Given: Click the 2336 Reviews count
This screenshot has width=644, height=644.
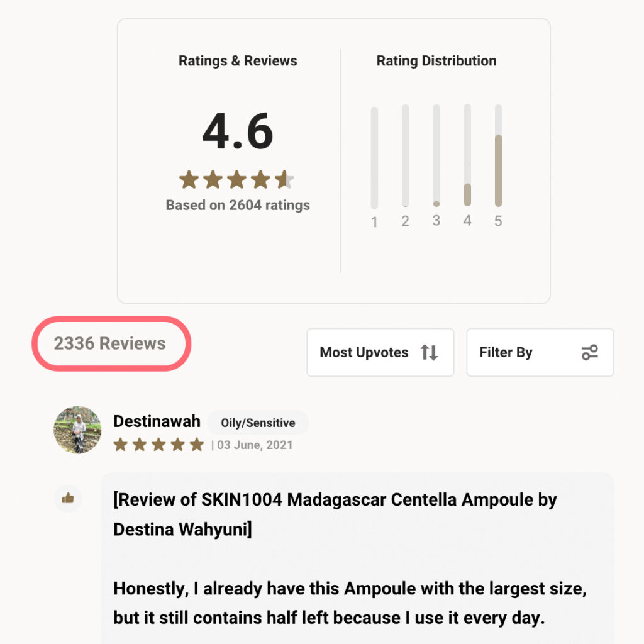Looking at the screenshot, I should pyautogui.click(x=110, y=343).
